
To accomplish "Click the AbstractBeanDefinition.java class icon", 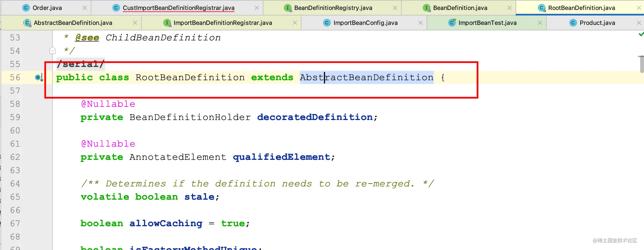I will 27,23.
